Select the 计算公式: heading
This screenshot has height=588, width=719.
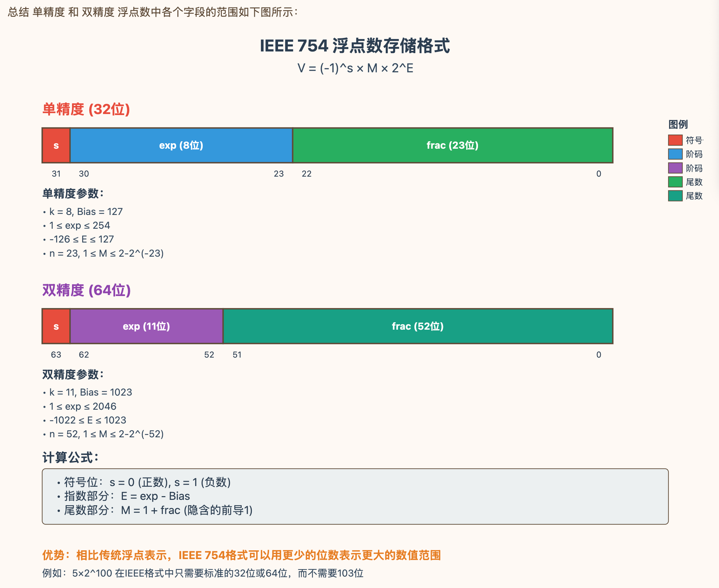point(70,457)
